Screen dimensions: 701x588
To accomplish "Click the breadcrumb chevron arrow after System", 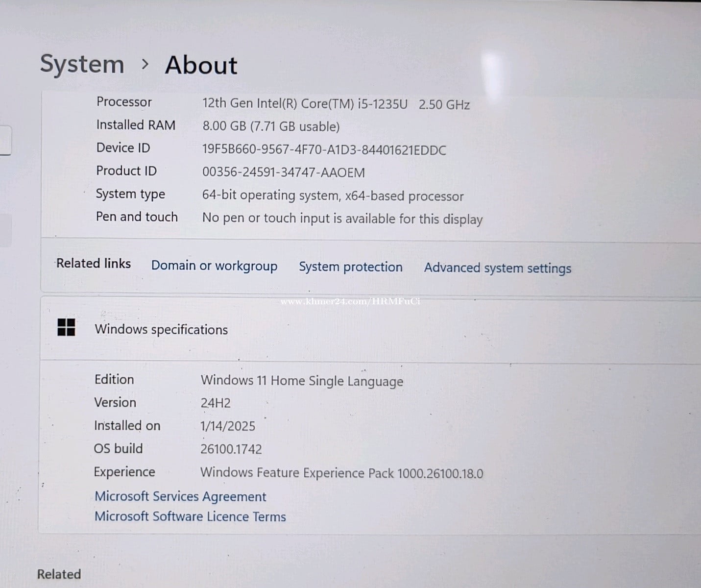I will 145,64.
